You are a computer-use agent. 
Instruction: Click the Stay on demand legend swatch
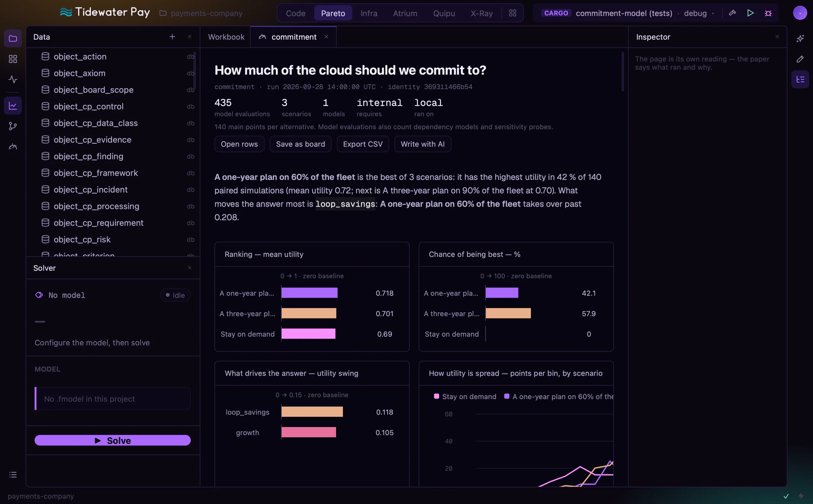436,396
